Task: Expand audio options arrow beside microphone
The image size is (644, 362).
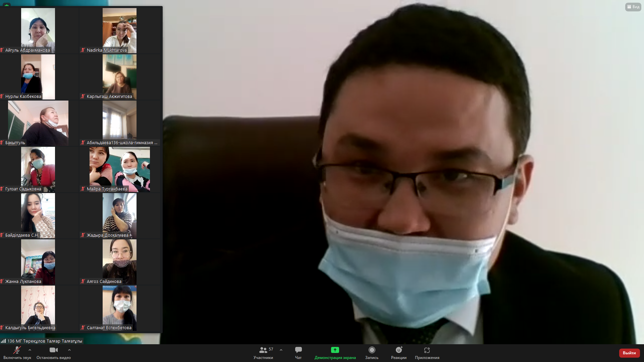Action: [30, 350]
